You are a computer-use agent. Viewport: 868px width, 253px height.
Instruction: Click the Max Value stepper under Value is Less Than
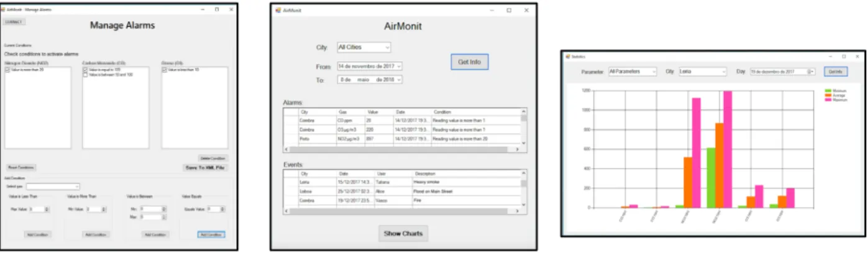click(39, 209)
